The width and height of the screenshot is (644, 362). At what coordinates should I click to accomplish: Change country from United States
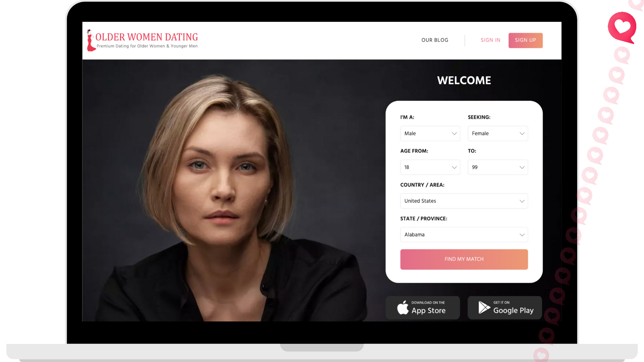[464, 201]
